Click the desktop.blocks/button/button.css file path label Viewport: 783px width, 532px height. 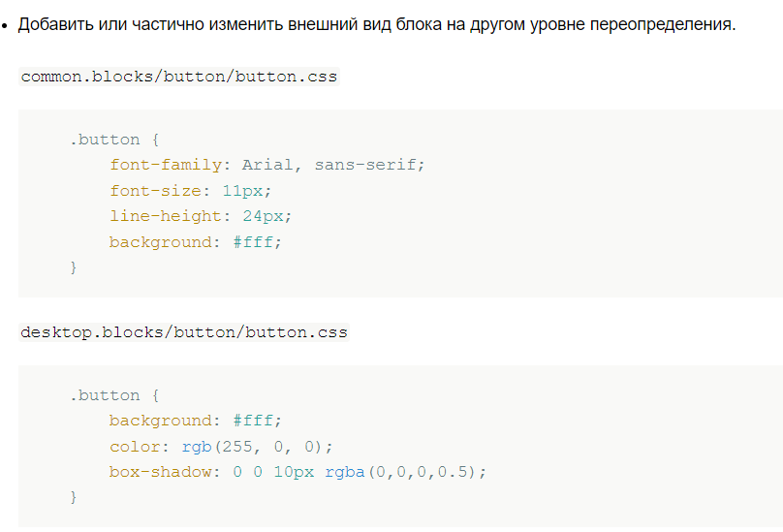[x=184, y=332]
